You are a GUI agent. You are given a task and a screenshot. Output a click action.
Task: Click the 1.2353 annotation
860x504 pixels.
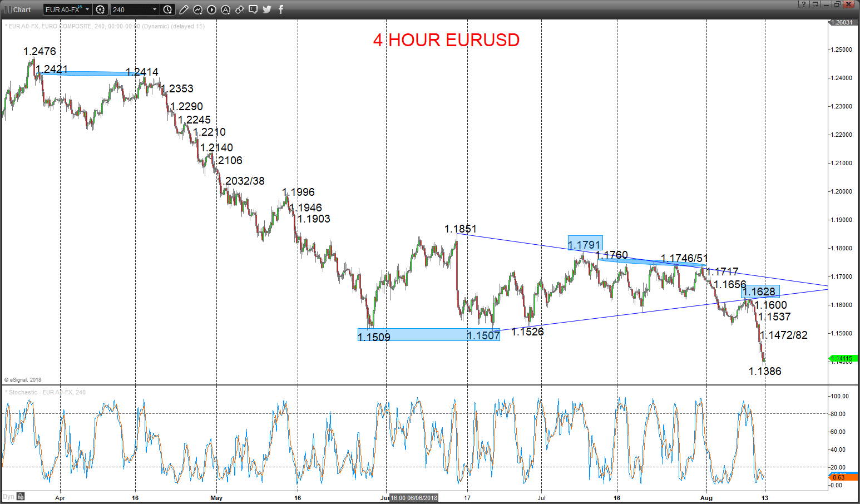pyautogui.click(x=177, y=88)
